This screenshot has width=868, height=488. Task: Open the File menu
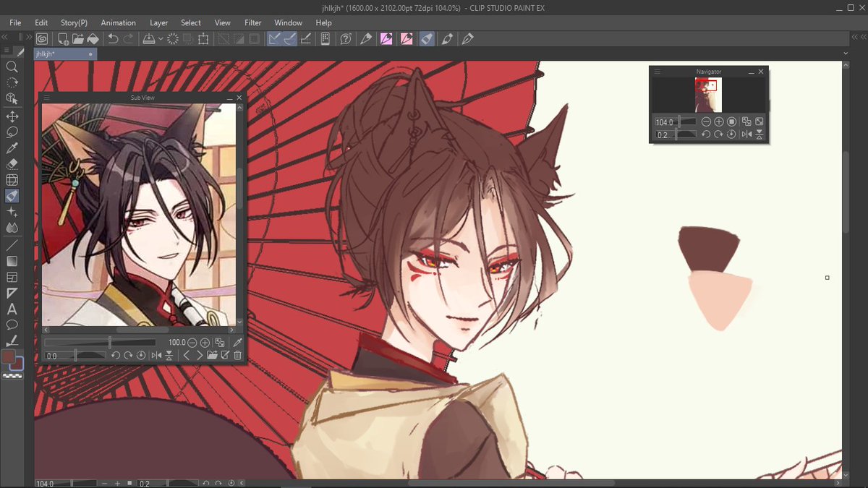15,22
